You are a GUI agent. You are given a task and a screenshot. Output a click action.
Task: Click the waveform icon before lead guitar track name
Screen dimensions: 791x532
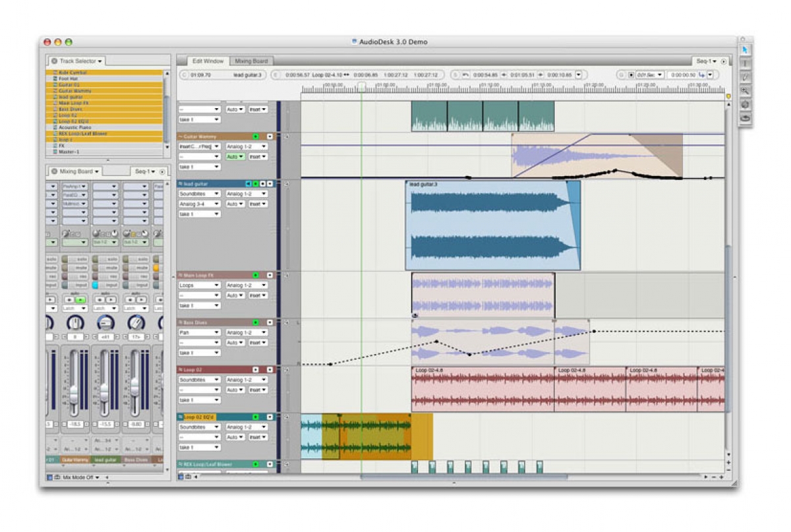pos(181,184)
